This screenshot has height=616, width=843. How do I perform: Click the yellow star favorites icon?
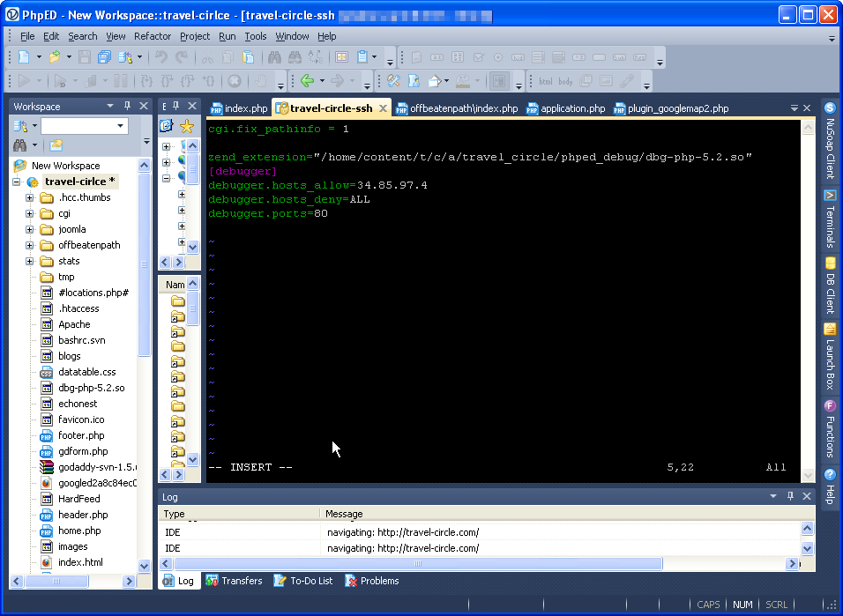[186, 126]
